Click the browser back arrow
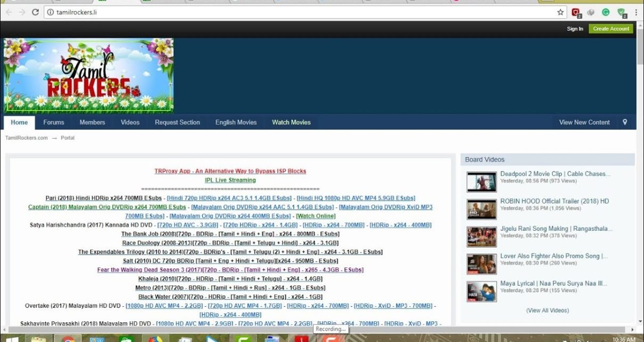644x342 pixels. tap(9, 12)
